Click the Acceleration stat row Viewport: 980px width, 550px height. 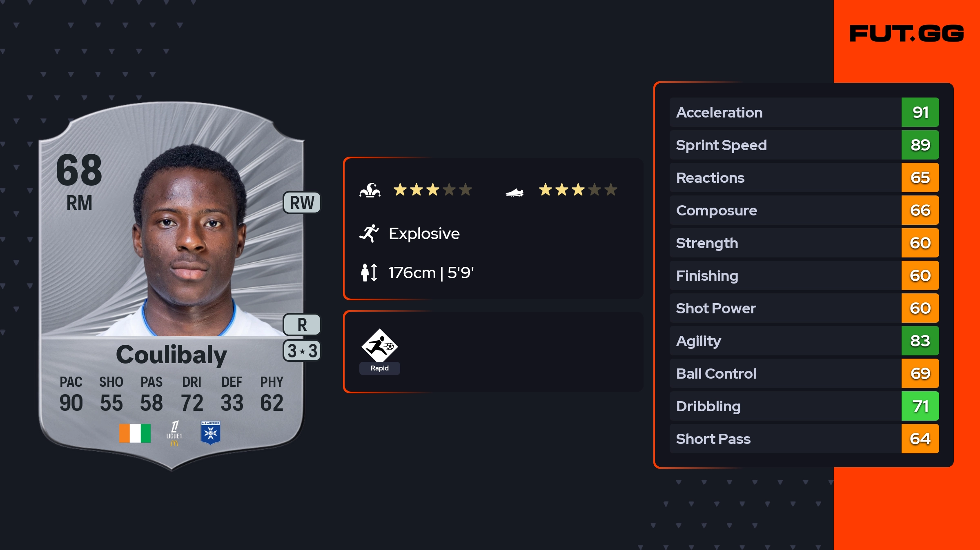785,112
